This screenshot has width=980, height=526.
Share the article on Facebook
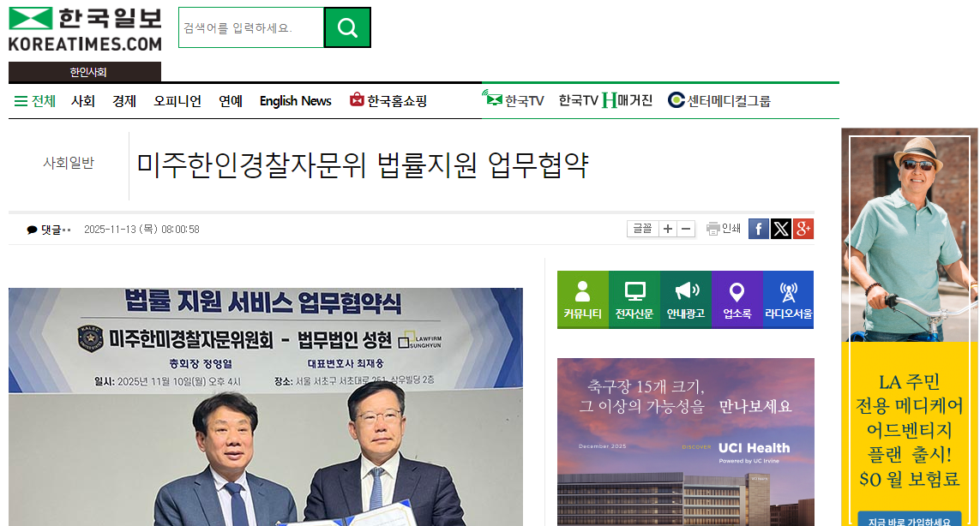[x=758, y=230]
